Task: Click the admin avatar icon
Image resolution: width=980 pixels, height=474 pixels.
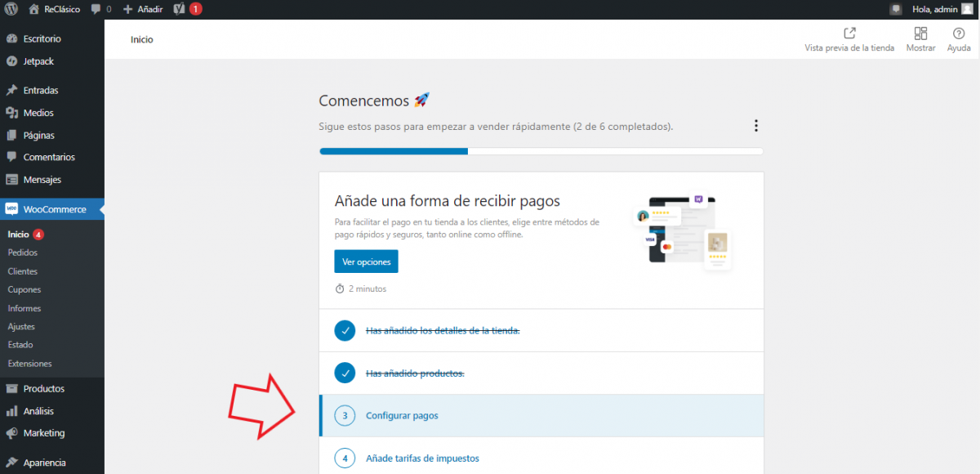Action: 967,9
